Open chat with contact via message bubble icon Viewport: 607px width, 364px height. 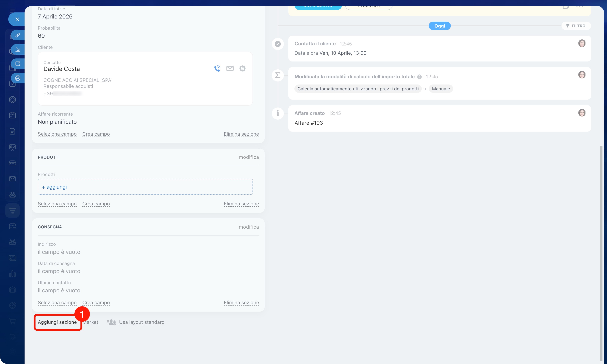click(x=242, y=68)
